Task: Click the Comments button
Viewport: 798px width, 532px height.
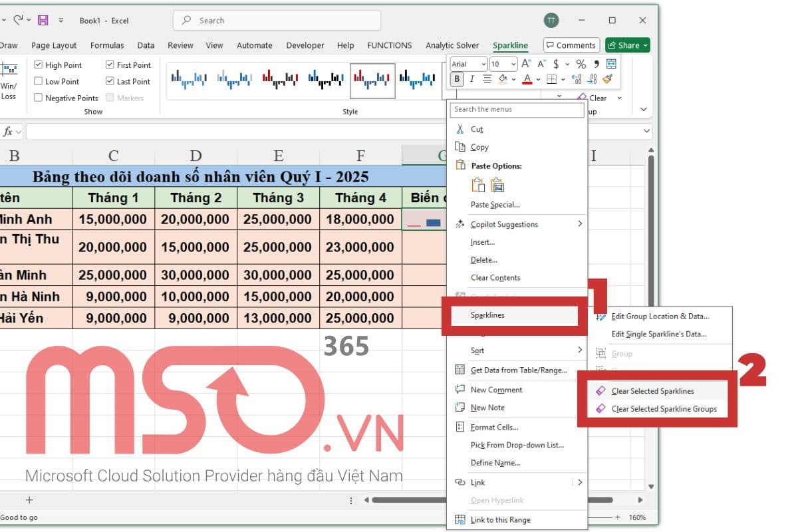Action: tap(571, 45)
